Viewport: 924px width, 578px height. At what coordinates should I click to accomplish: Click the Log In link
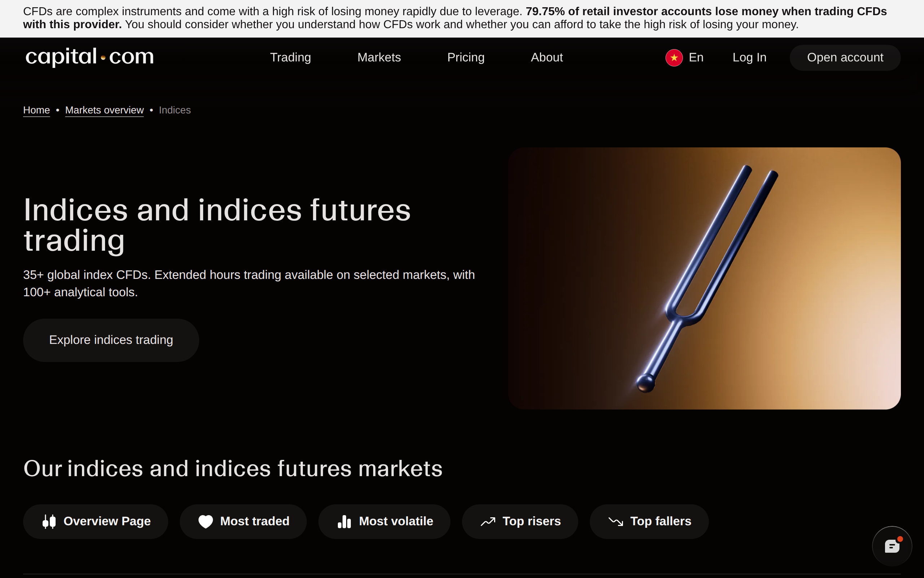(x=749, y=57)
